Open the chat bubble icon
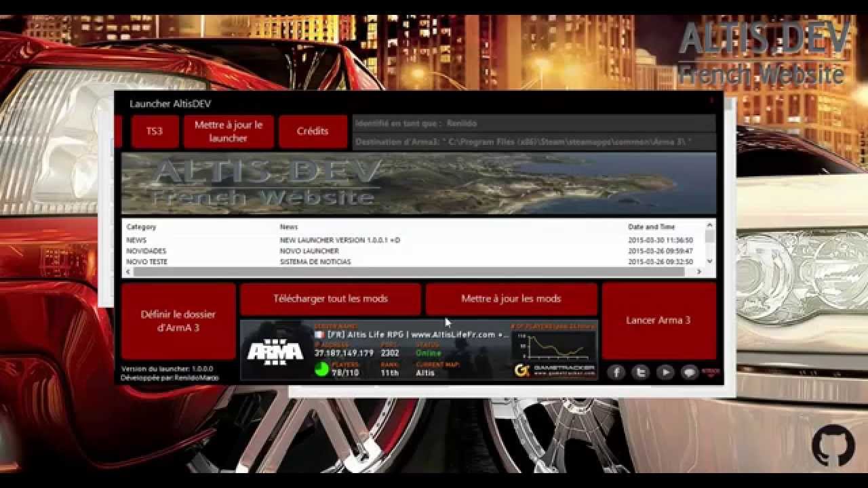Viewport: 868px width, 488px height. [690, 372]
